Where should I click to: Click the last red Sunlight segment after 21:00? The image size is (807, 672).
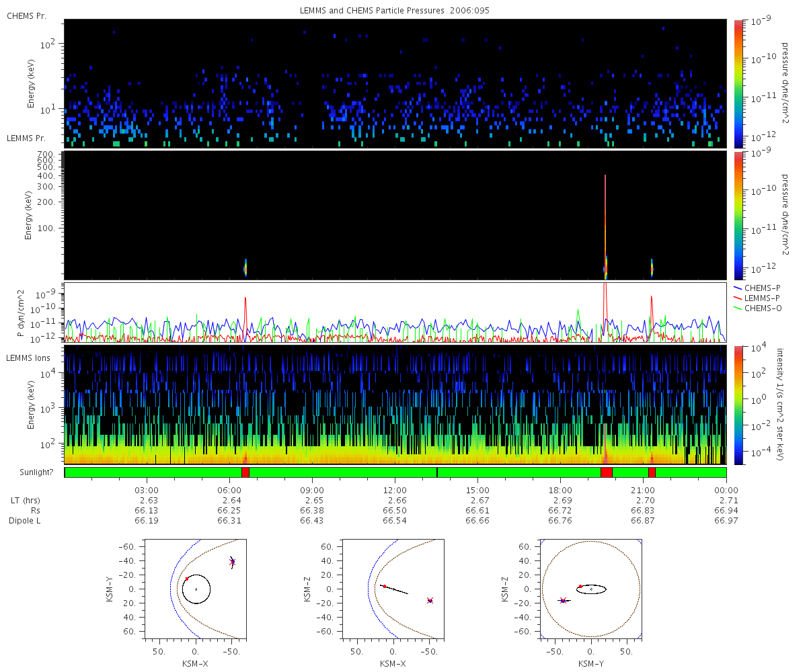pyautogui.click(x=652, y=472)
